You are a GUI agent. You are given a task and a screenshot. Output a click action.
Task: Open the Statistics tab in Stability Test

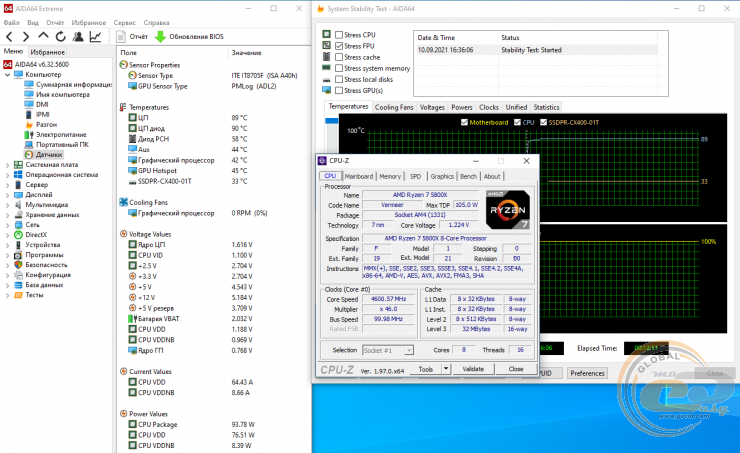[x=546, y=107]
